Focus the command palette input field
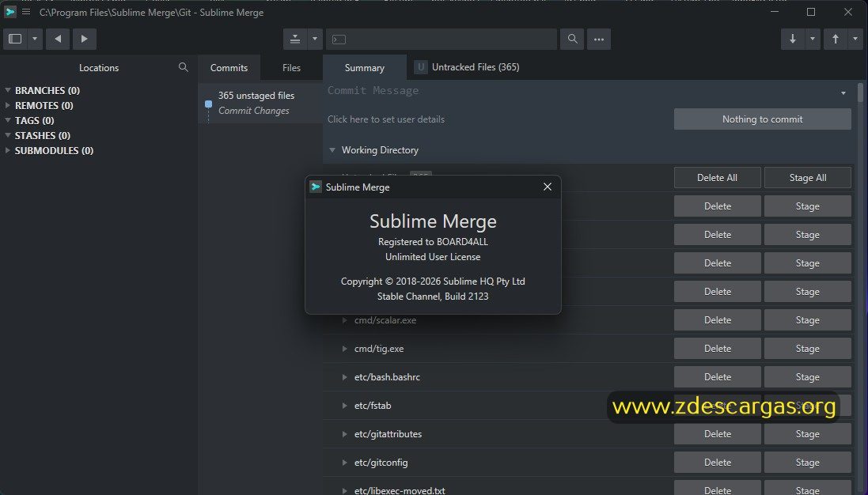This screenshot has height=495, width=868. (x=442, y=40)
